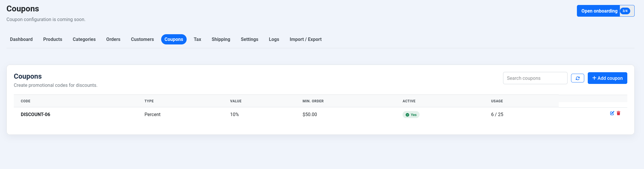Select the DISCOUNT-06 coupon code
Image resolution: width=644 pixels, height=169 pixels.
tap(35, 114)
